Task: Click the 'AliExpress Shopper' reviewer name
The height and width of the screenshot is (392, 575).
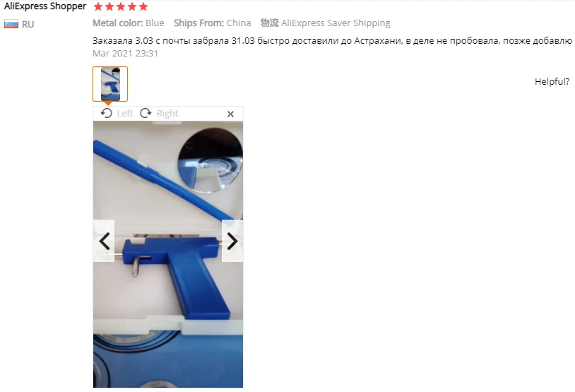Action: click(x=45, y=6)
